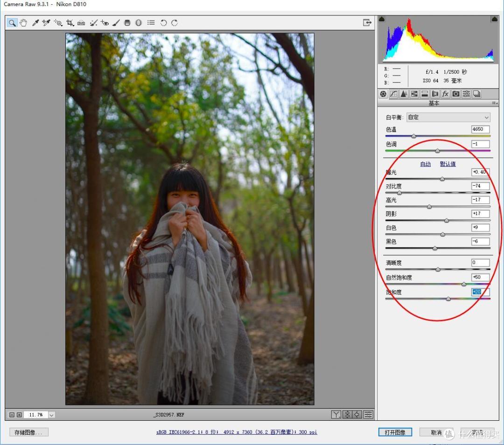Viewport: 504px width, 445px height.
Task: Click the Vibrance value field +50
Action: [x=480, y=277]
